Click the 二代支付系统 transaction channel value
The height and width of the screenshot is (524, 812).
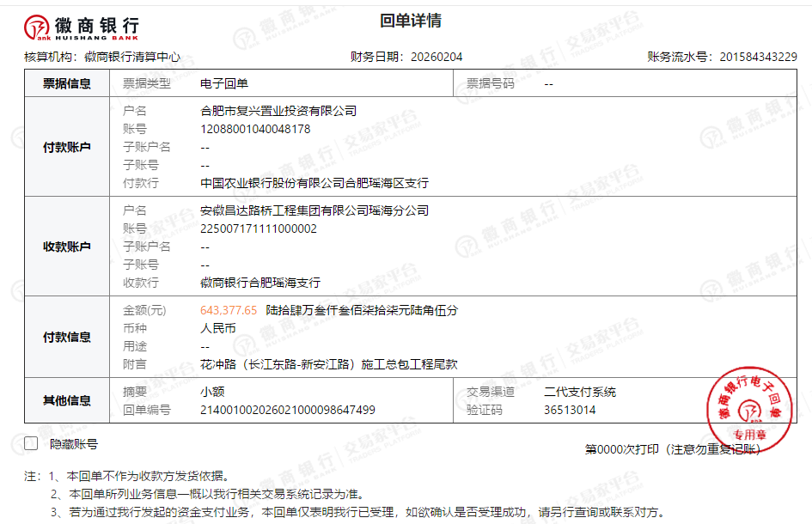580,392
